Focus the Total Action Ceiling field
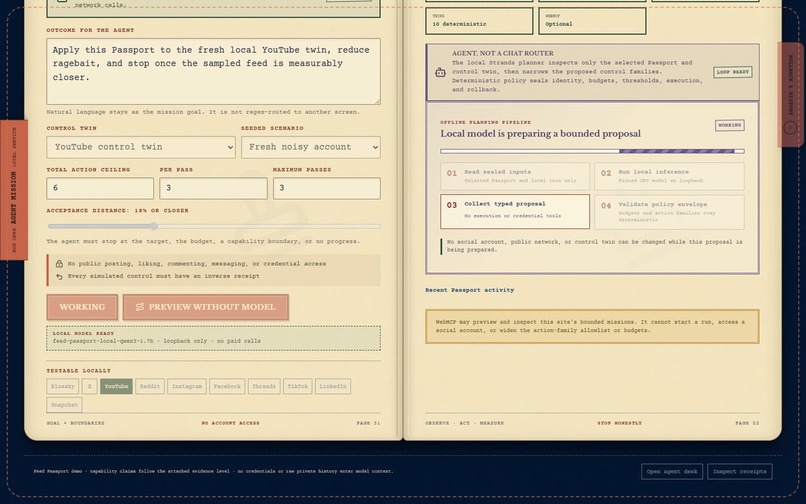 [100, 188]
